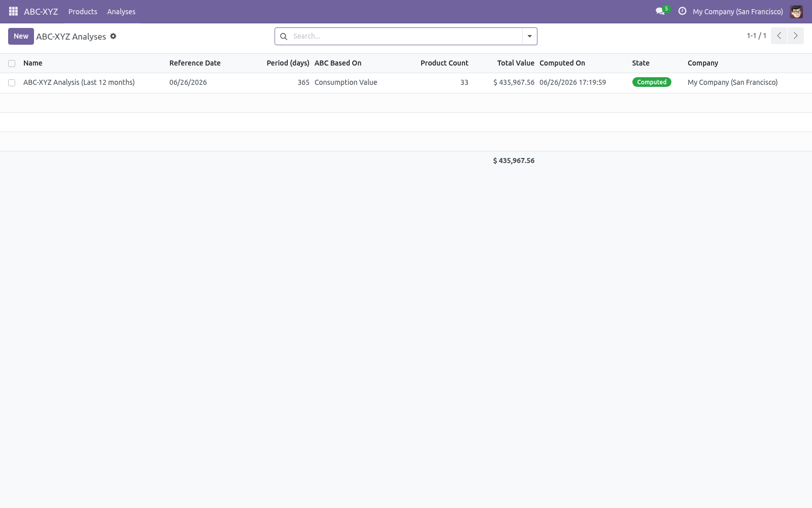Tick the ABC-XYZ Analysis row checkbox
The height and width of the screenshot is (508, 812).
pyautogui.click(x=12, y=83)
